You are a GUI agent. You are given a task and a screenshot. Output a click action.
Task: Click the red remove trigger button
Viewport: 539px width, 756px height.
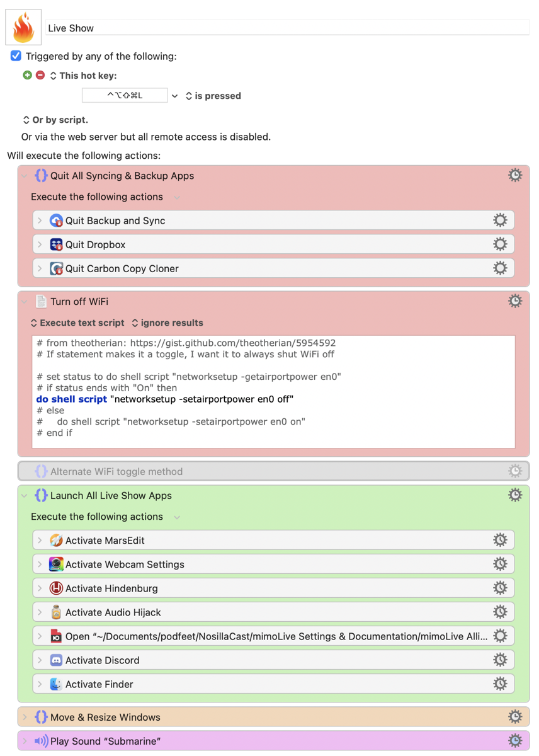click(40, 76)
